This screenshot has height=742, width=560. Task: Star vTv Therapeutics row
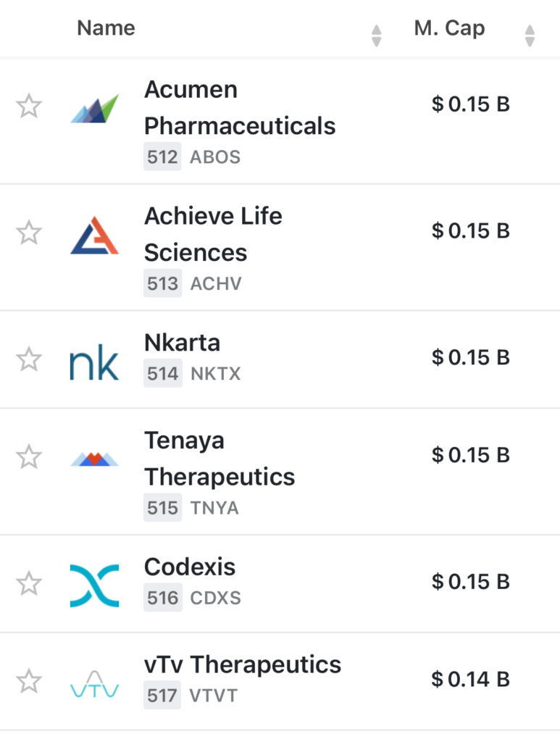(x=29, y=681)
